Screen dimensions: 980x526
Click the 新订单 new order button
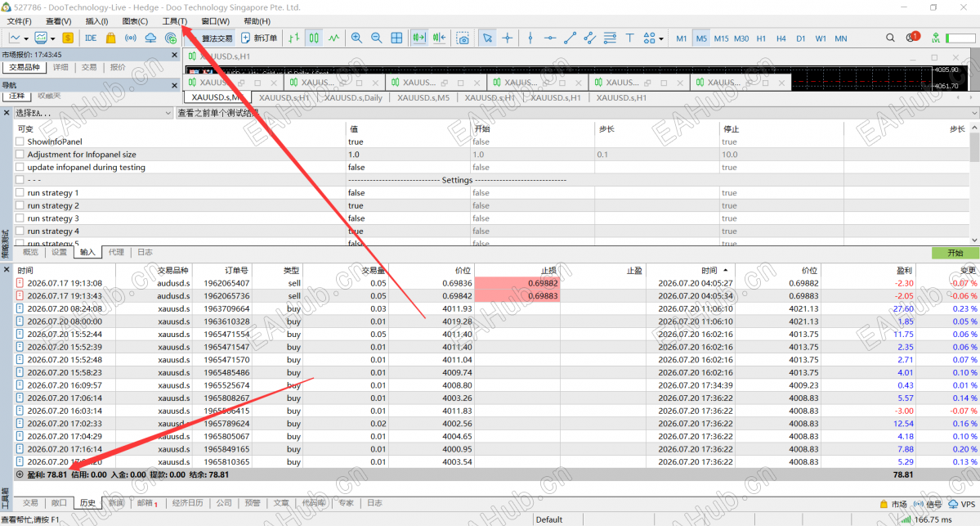coord(259,38)
